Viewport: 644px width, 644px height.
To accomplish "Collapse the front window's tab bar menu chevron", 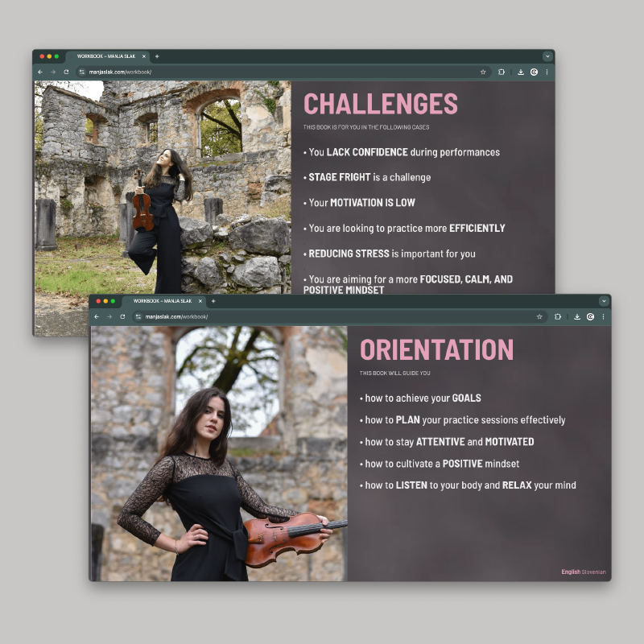I will [603, 301].
